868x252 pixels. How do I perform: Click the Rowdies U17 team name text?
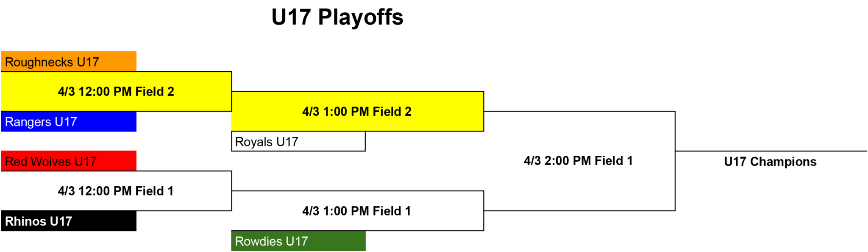pos(271,241)
